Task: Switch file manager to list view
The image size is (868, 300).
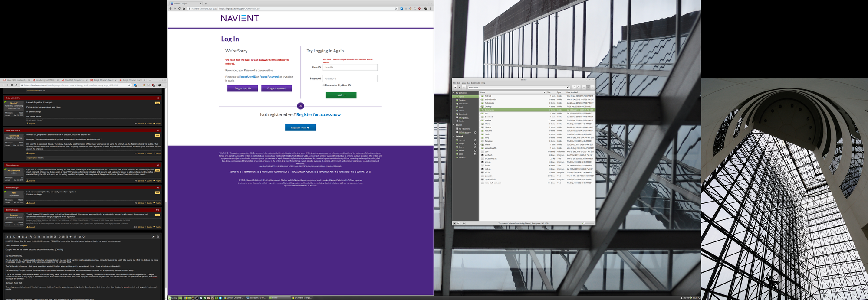Action: point(588,88)
